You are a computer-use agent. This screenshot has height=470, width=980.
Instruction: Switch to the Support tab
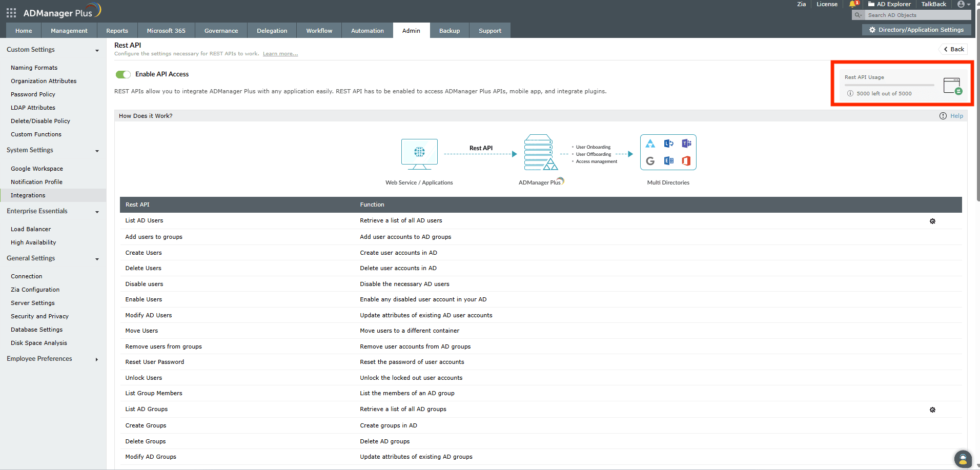coord(490,31)
